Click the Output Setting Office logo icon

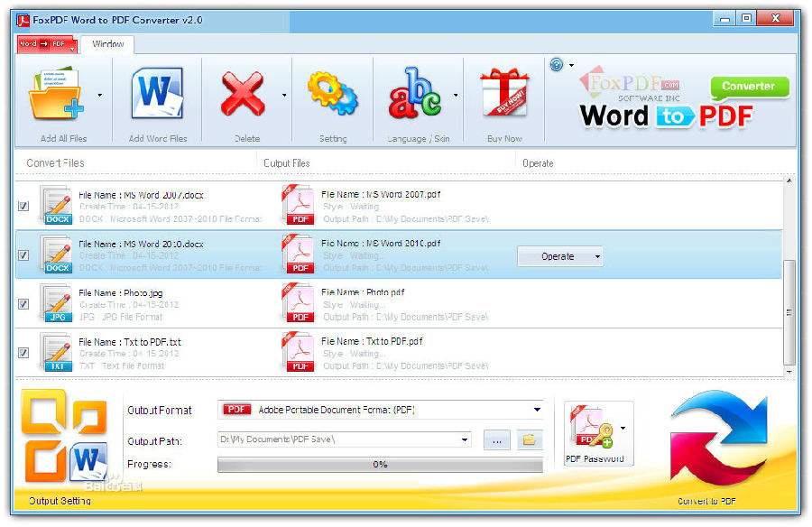tap(64, 436)
